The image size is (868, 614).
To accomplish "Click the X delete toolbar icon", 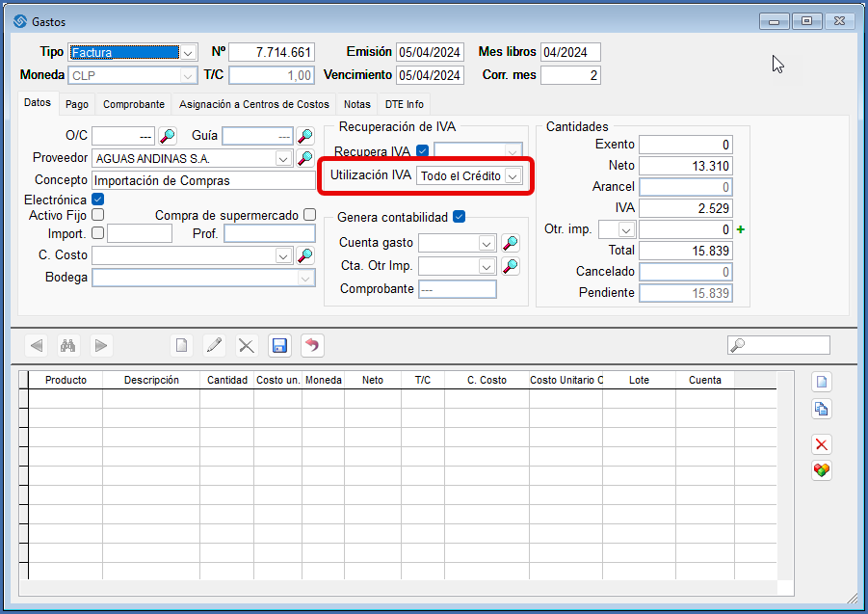I will (x=247, y=346).
